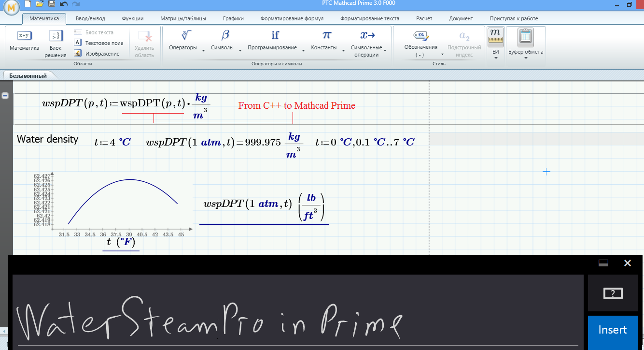Expand the Операторы dropdown arrow

pos(203,50)
